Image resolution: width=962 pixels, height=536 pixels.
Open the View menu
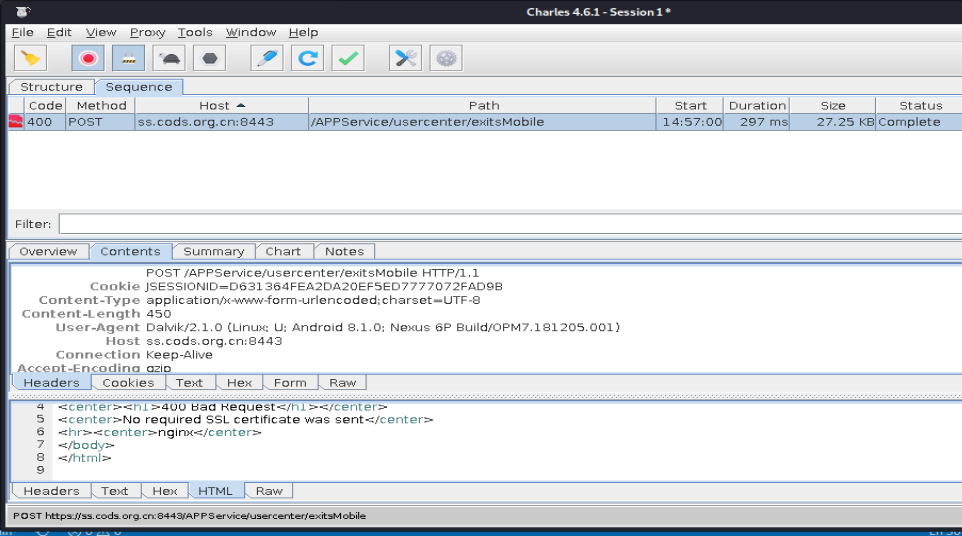[x=101, y=33]
